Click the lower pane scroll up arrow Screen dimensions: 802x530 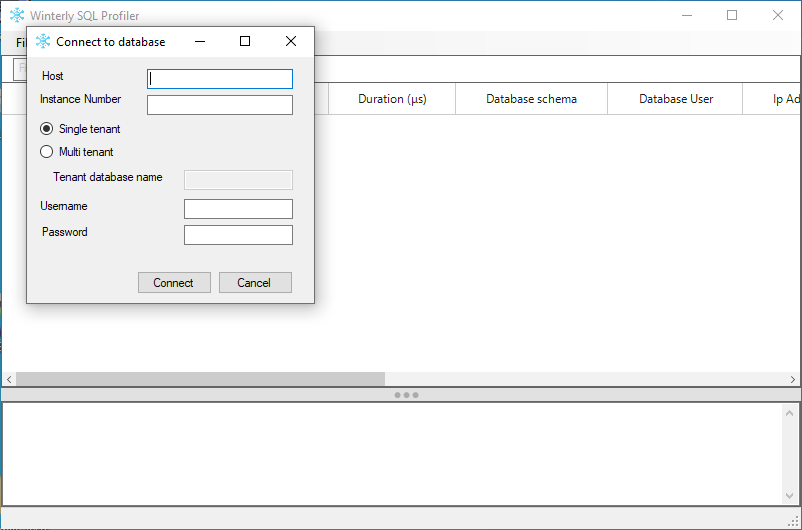pyautogui.click(x=789, y=413)
